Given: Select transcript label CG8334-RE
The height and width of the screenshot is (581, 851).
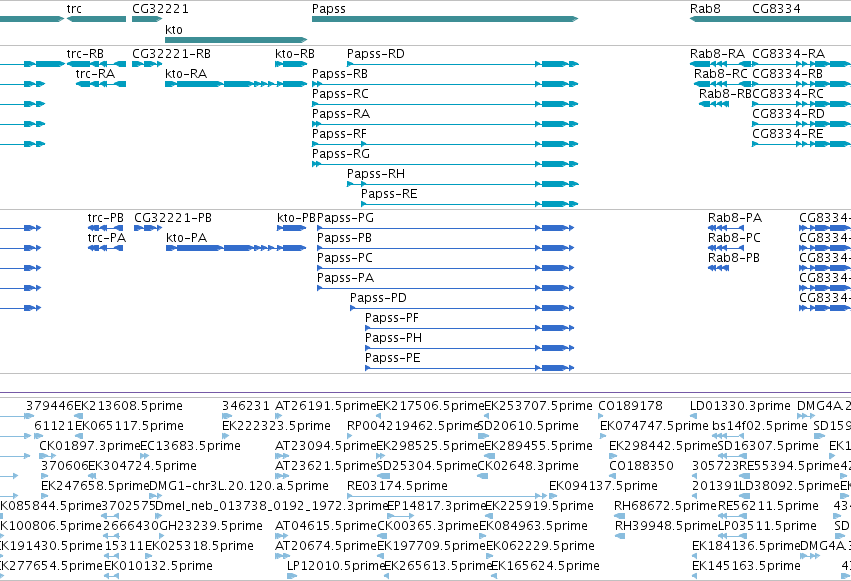Looking at the screenshot, I should click(788, 134).
